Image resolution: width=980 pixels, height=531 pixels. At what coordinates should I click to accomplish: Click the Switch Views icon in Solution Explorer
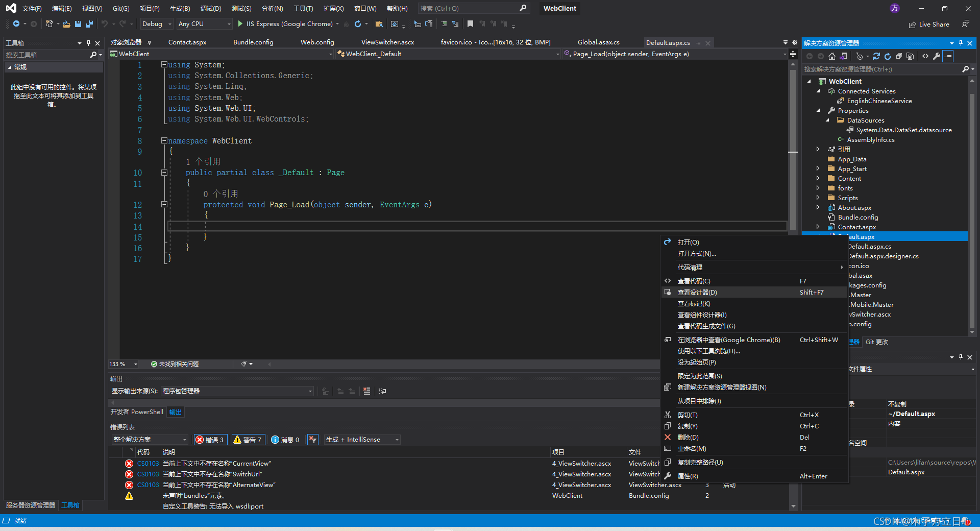pyautogui.click(x=844, y=56)
